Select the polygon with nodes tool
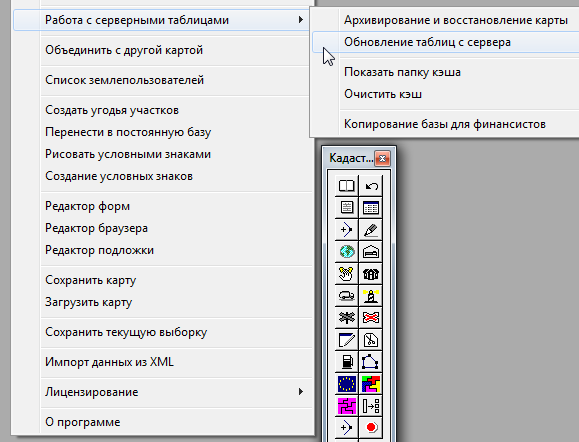The image size is (579, 442). click(371, 362)
